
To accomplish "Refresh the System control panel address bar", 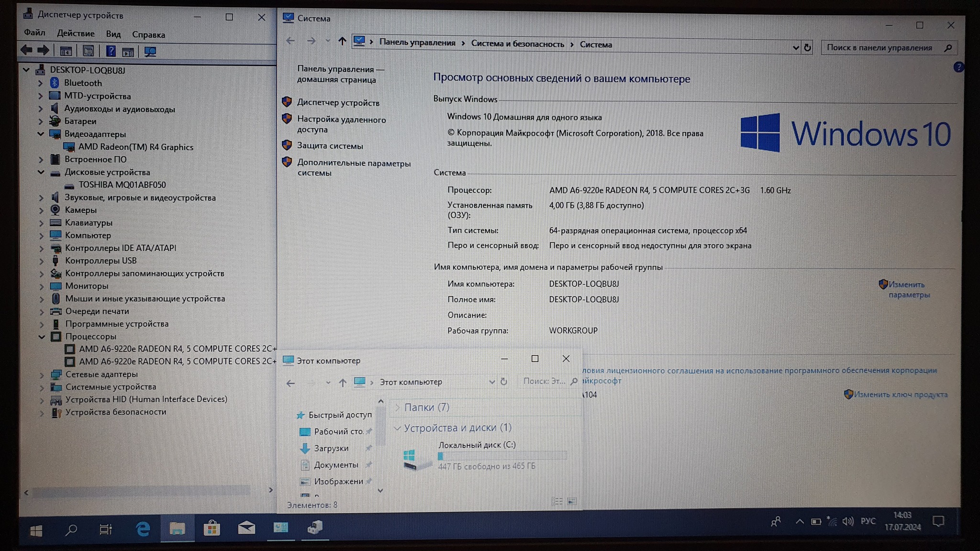I will tap(808, 47).
